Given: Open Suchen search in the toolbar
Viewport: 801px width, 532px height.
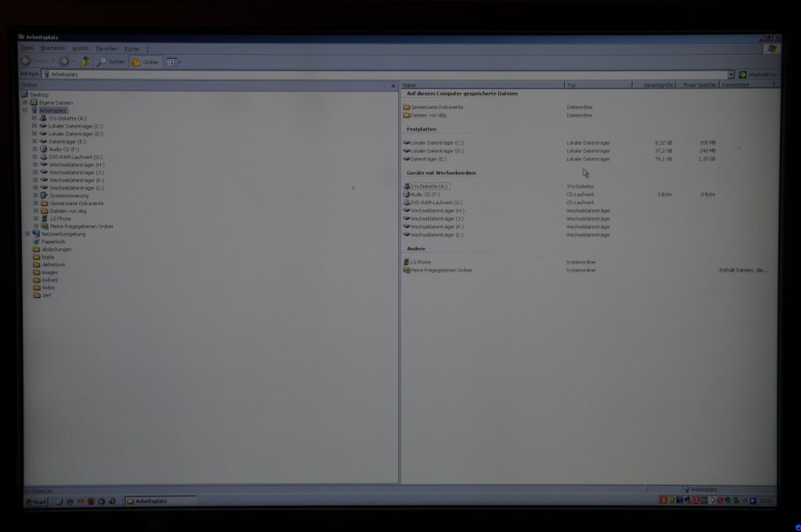Looking at the screenshot, I should point(111,61).
